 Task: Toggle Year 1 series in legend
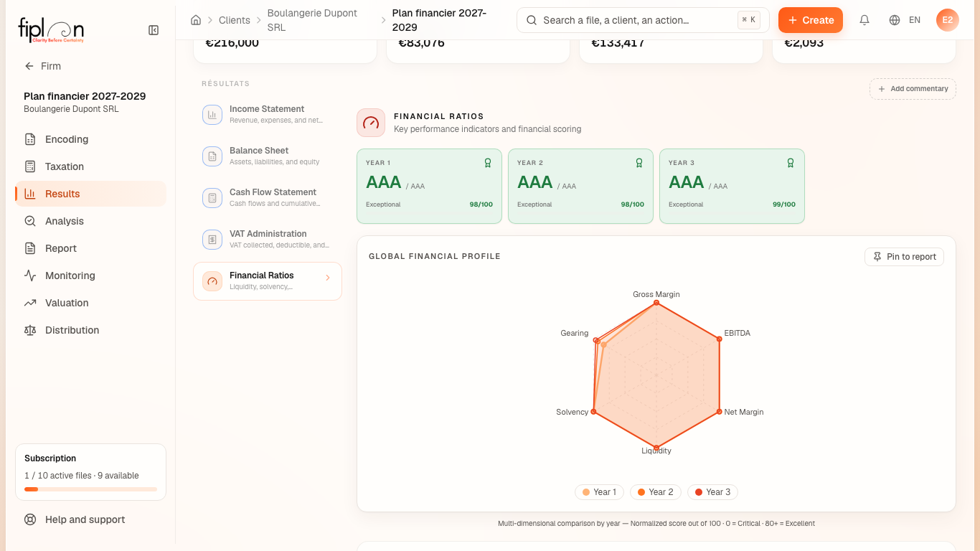click(x=599, y=492)
